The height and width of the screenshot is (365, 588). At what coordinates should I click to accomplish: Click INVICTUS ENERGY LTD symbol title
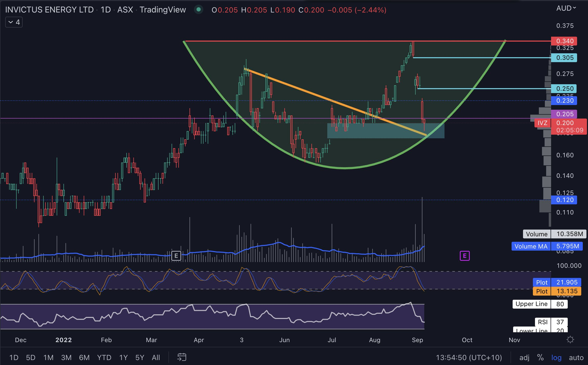tap(49, 10)
